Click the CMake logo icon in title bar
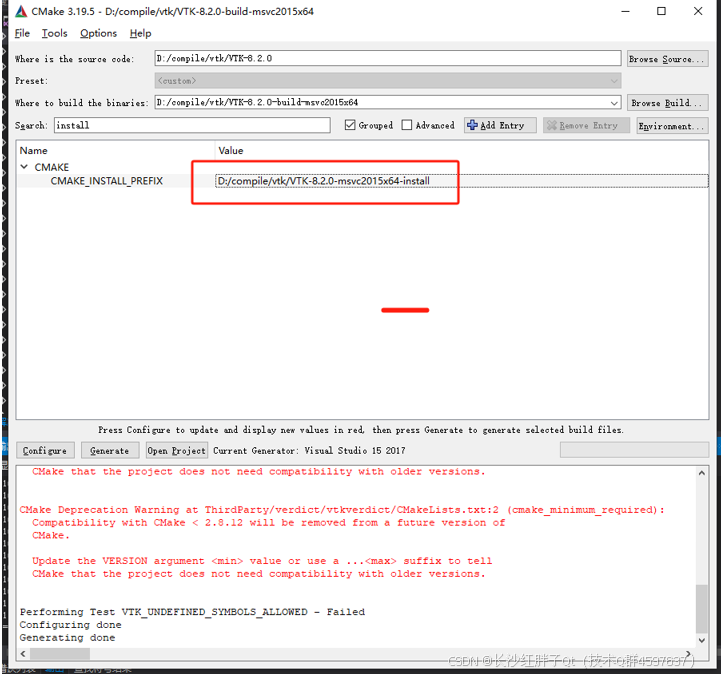 (21, 11)
